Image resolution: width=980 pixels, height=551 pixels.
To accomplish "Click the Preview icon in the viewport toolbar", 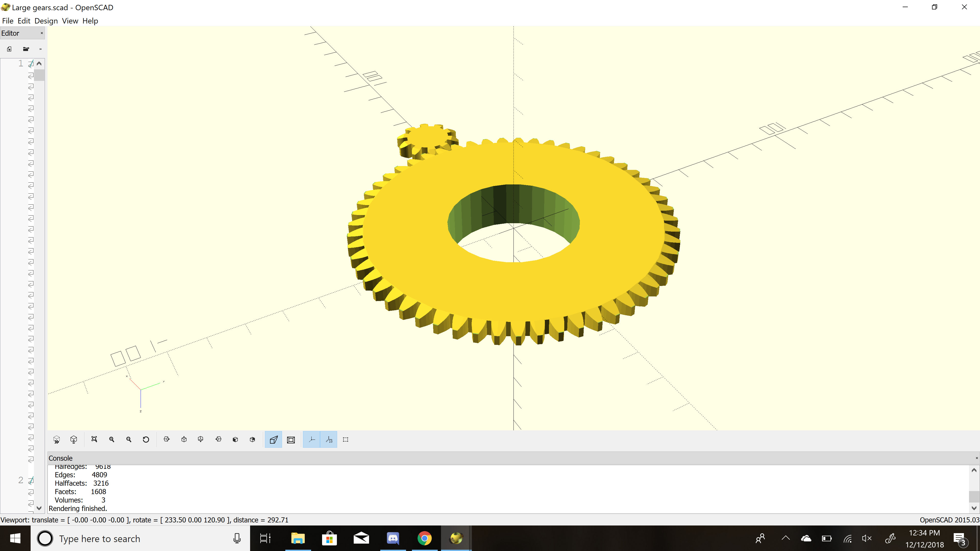I will (56, 440).
